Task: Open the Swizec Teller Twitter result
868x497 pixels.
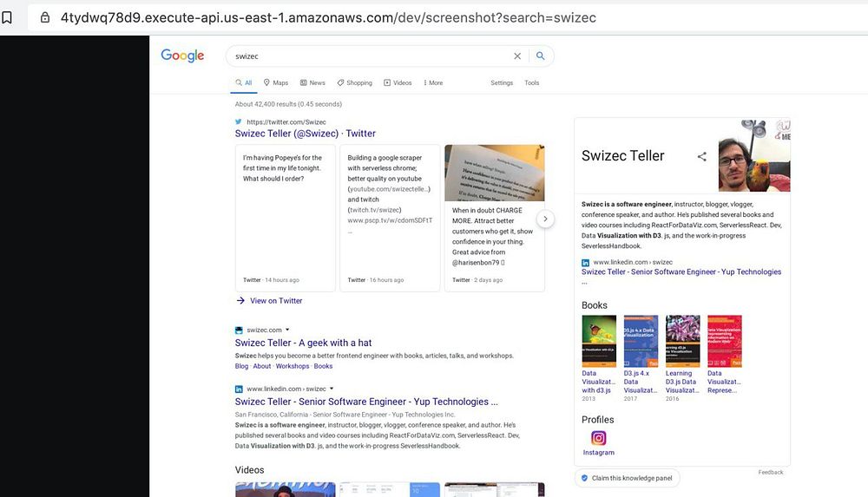Action: pos(305,134)
